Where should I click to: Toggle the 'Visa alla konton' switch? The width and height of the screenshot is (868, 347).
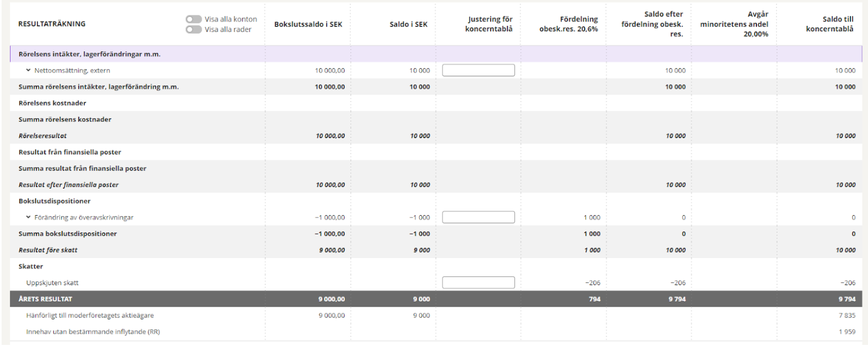(194, 19)
